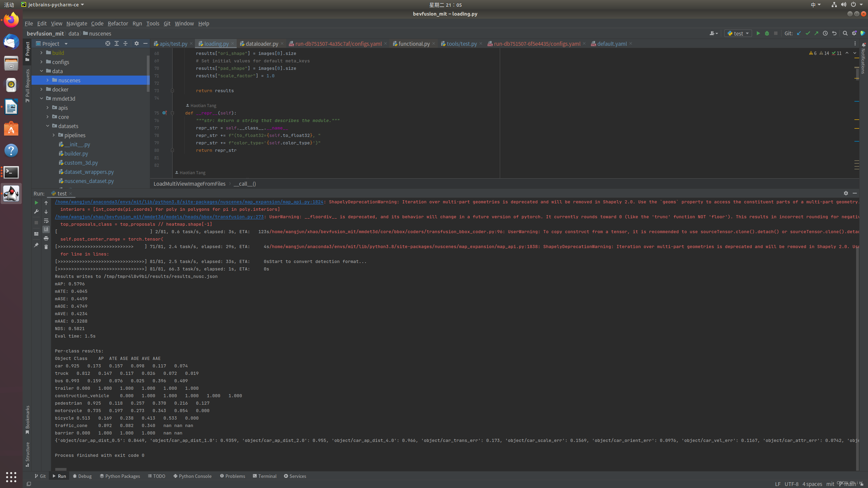Screen dimensions: 868x488
Task: Toggle scroll to end in Run console
Action: [x=46, y=229]
